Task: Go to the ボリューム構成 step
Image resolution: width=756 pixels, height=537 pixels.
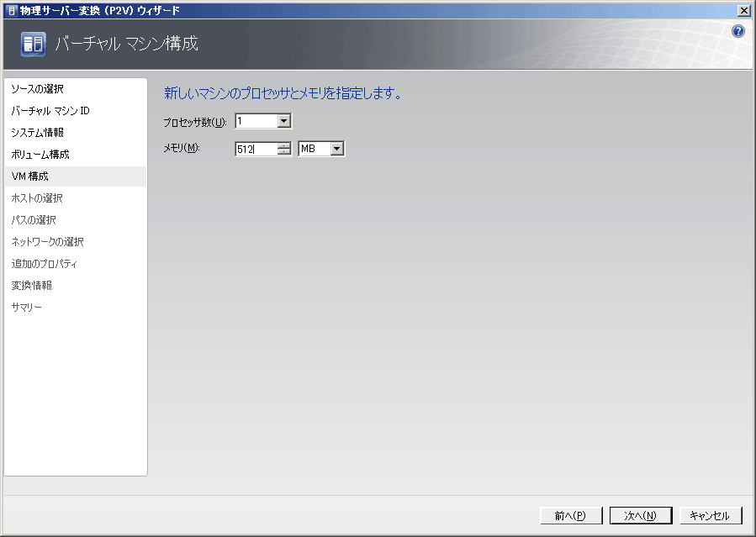Action: pos(40,155)
